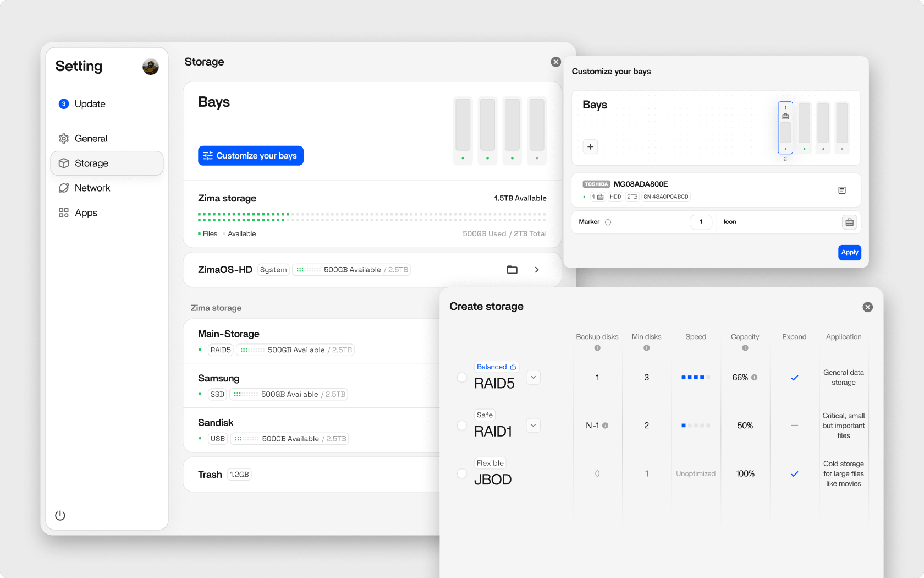The image size is (924, 578).
Task: Click the JBOD Expand checkmark
Action: coord(795,474)
